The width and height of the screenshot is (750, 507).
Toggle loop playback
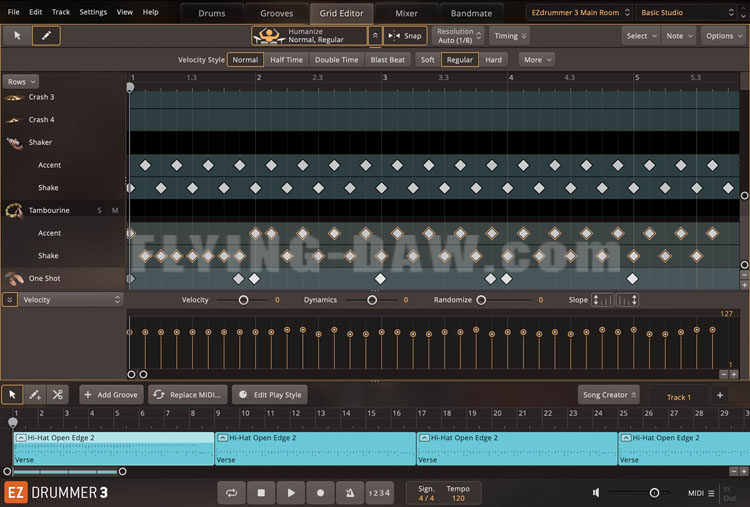[232, 493]
